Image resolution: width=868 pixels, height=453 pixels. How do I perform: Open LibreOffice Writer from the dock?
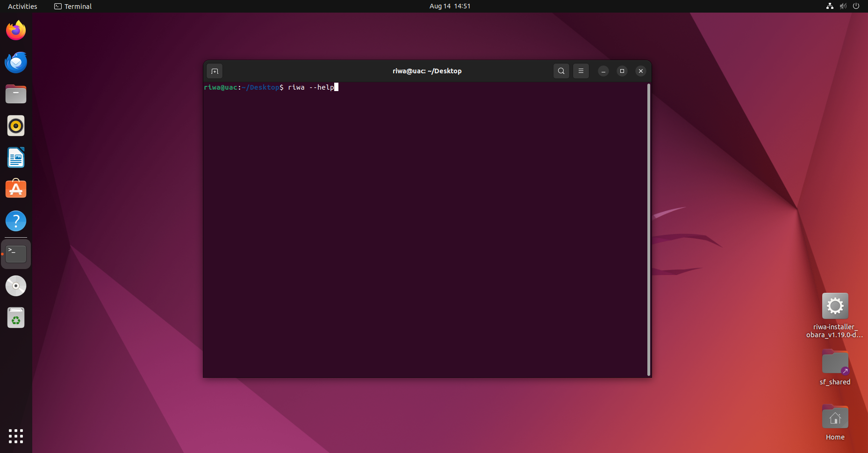point(16,157)
